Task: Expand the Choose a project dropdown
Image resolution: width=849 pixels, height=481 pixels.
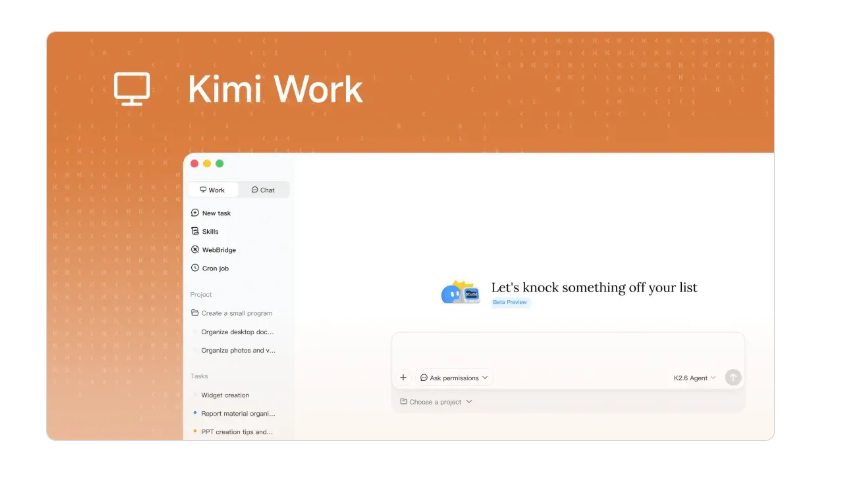Action: pyautogui.click(x=436, y=402)
